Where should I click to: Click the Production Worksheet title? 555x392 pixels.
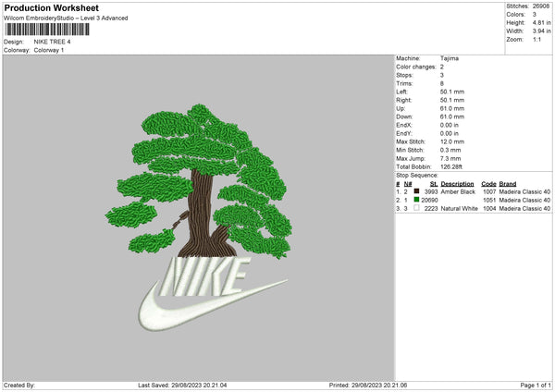(52, 8)
